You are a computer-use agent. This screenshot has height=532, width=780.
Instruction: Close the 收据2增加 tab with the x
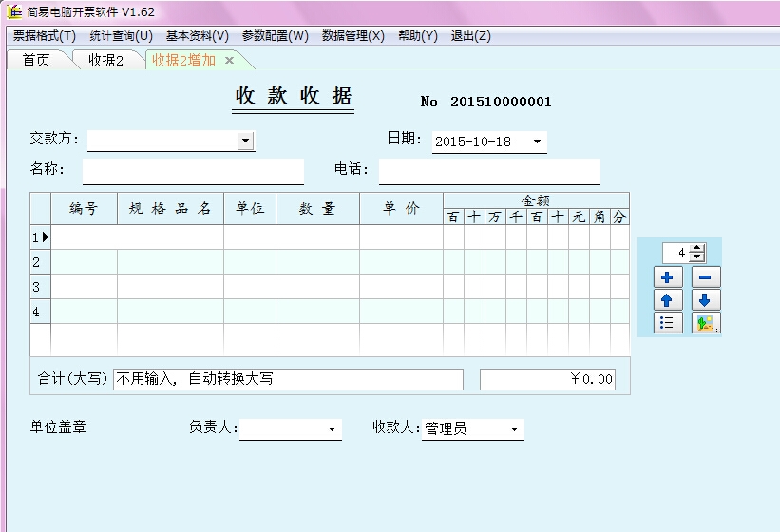click(x=229, y=61)
